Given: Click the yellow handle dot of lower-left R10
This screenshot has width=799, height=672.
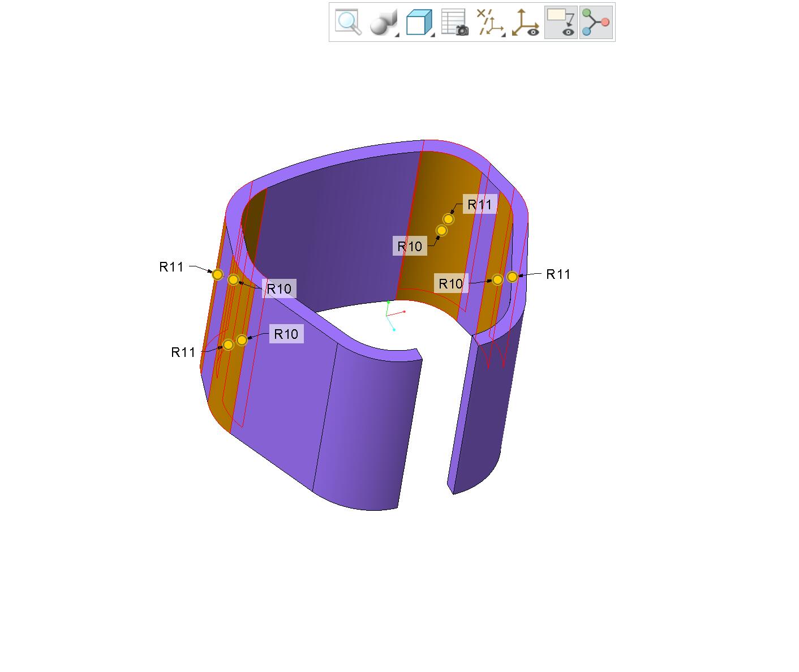Looking at the screenshot, I should coord(242,340).
